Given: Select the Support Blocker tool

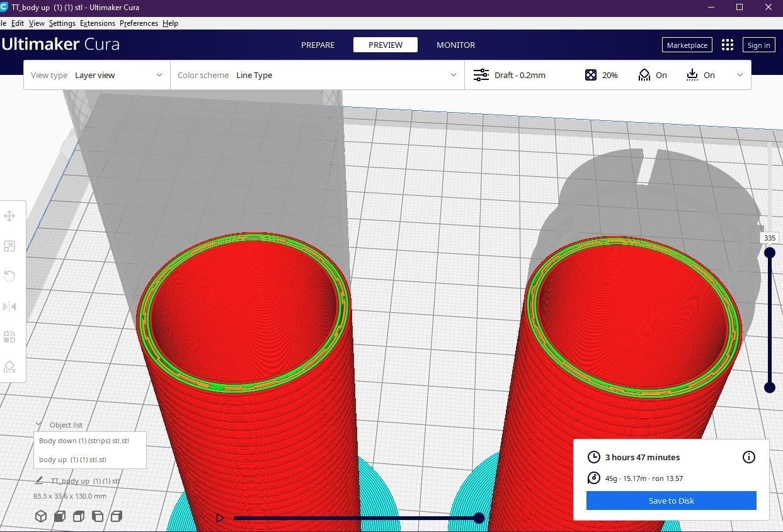Looking at the screenshot, I should 9,366.
